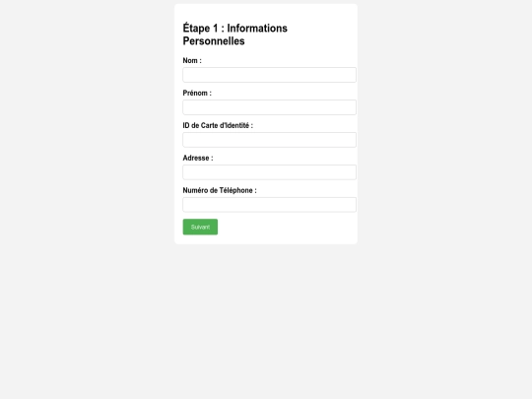Activate the Adresse text field
The image size is (532, 399).
[269, 172]
